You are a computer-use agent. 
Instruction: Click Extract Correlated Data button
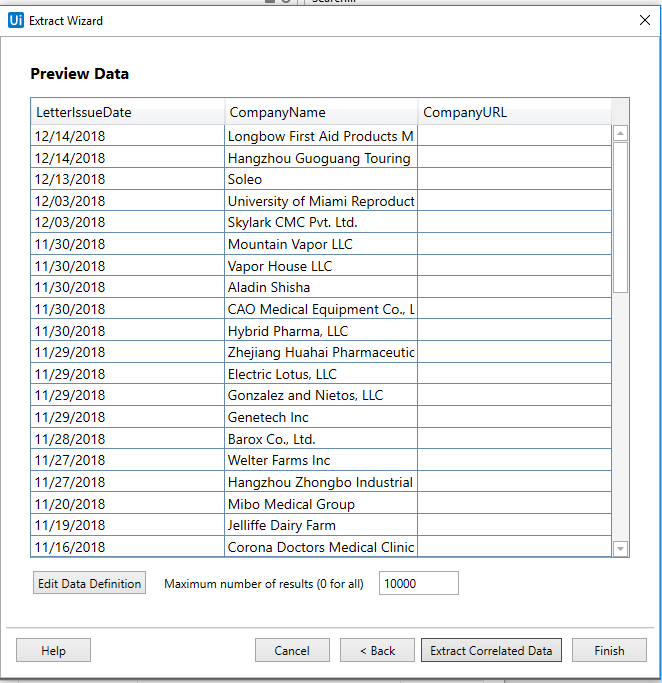pyautogui.click(x=491, y=650)
